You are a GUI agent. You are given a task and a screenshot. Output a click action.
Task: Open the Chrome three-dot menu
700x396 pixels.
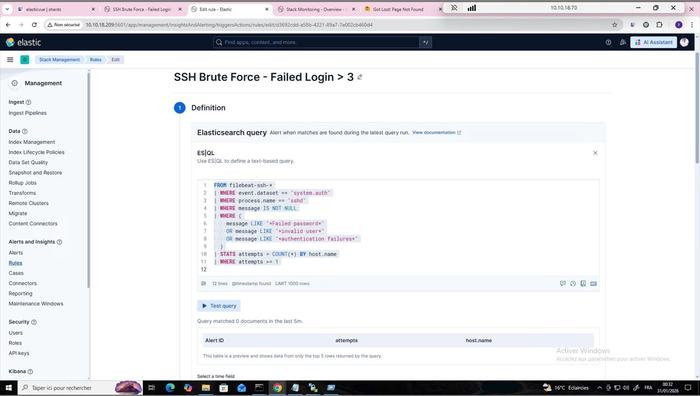point(692,25)
